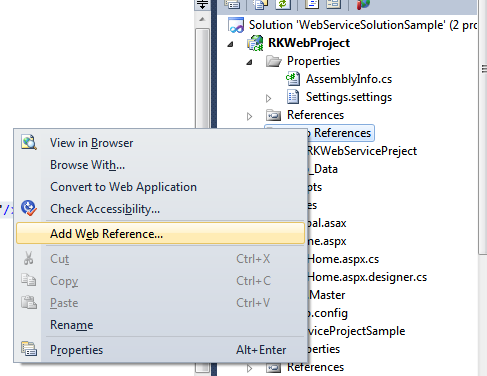Open AssemblyInfo.cs in Solution Explorer
Image resolution: width=487 pixels, height=376 pixels.
[349, 79]
